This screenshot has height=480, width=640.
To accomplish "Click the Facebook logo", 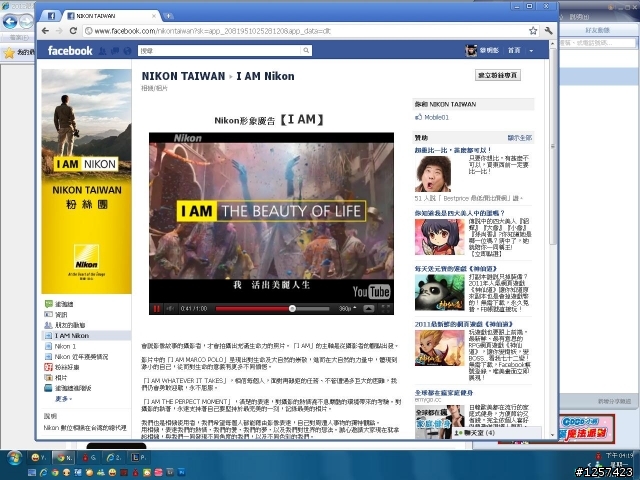I will [70, 51].
